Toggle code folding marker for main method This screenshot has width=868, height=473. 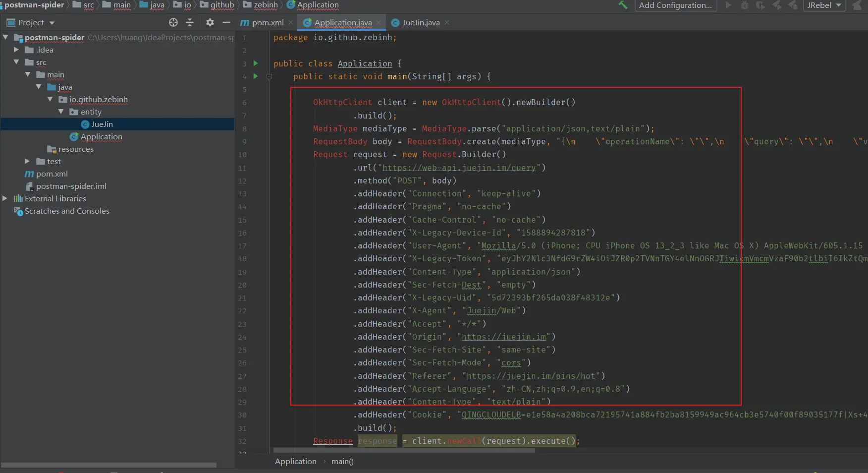(x=269, y=77)
